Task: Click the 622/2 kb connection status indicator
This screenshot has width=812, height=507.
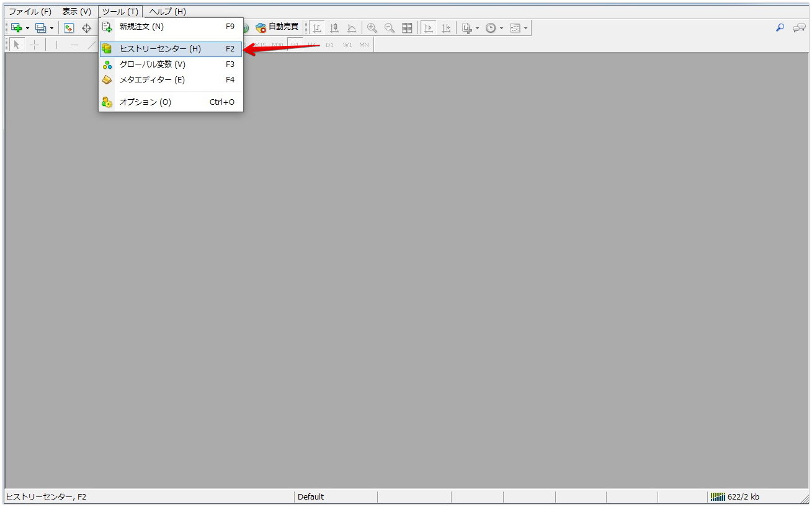Action: point(736,496)
